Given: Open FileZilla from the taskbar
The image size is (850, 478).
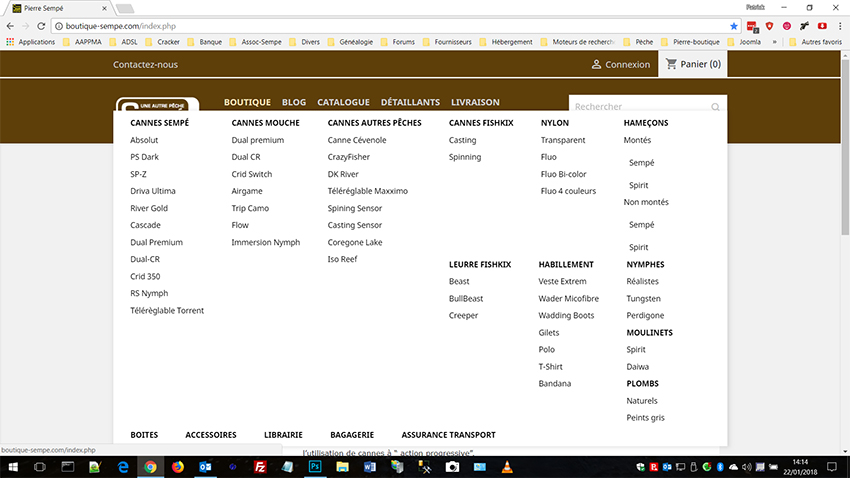Looking at the screenshot, I should pos(260,467).
